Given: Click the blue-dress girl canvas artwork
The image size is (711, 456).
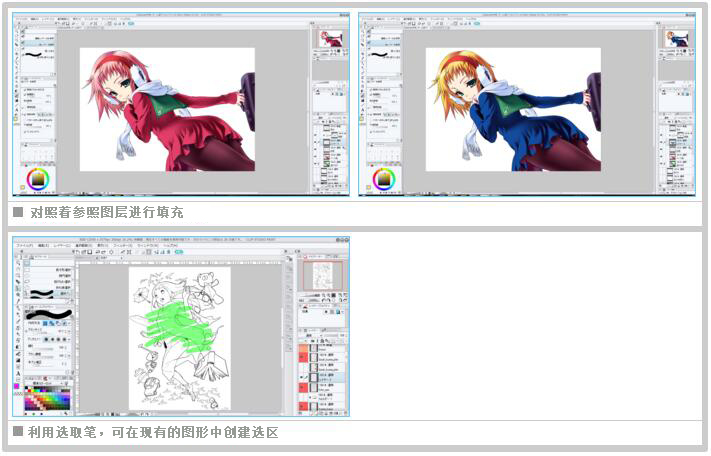Looking at the screenshot, I should point(513,110).
